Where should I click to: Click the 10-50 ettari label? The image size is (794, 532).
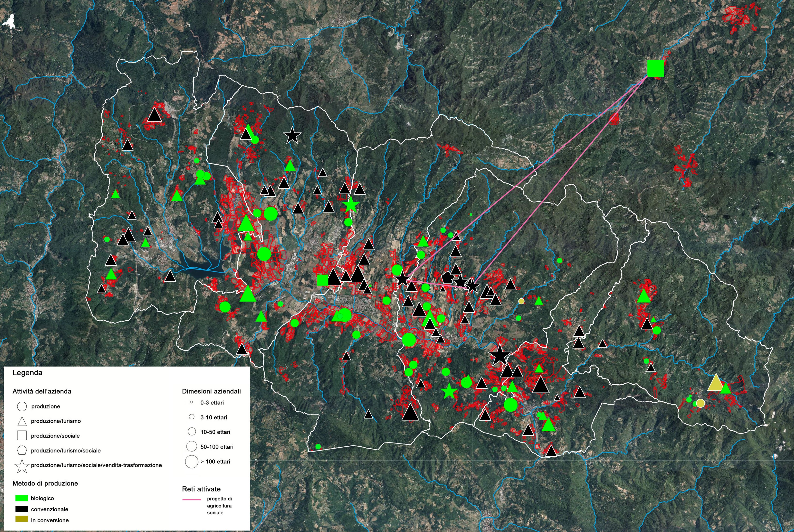[x=215, y=432]
